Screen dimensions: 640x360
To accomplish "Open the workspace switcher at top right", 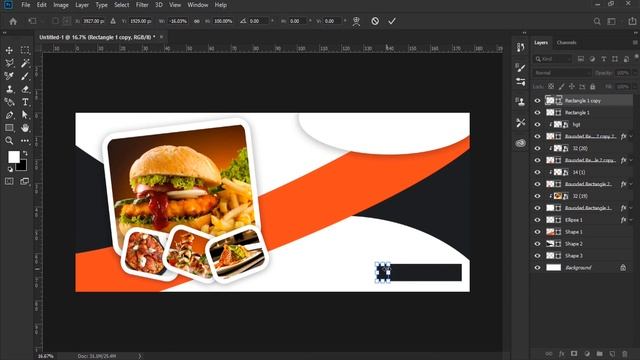I will pos(611,21).
